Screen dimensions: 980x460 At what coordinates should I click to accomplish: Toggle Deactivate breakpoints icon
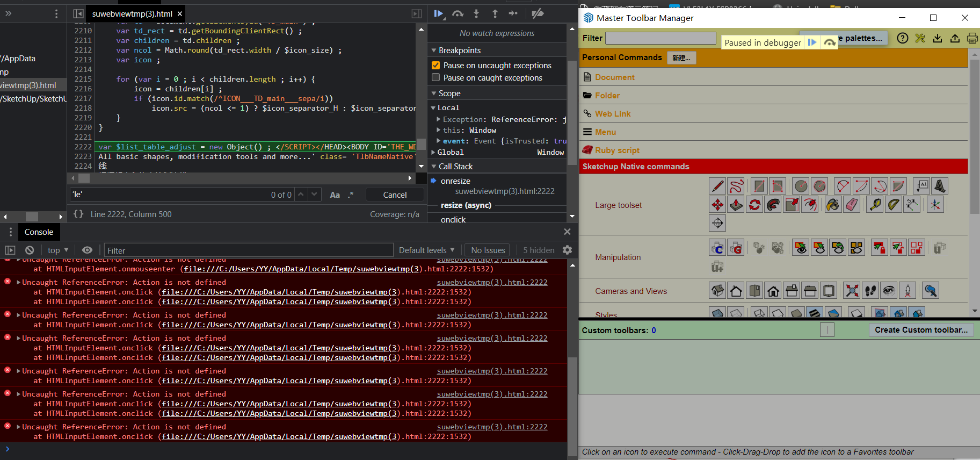click(x=538, y=13)
